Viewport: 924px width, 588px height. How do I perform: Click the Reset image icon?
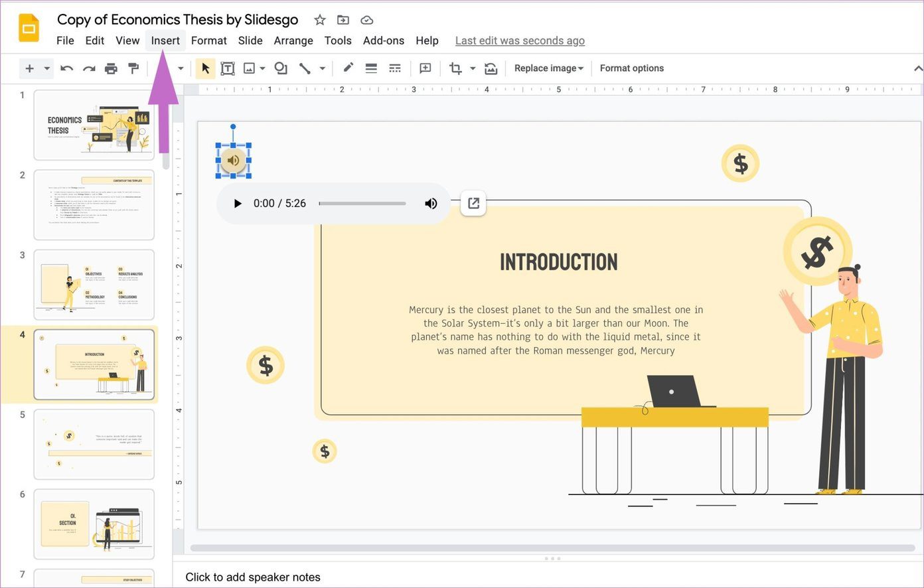click(x=491, y=68)
